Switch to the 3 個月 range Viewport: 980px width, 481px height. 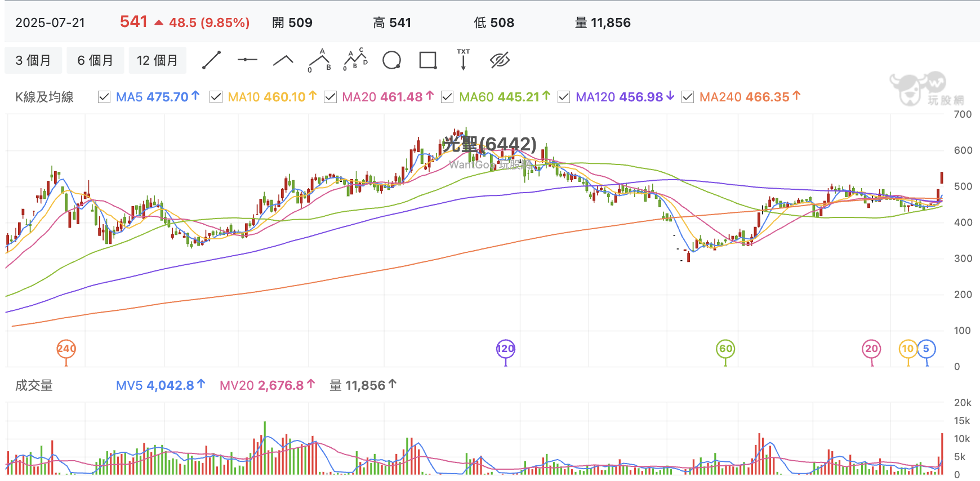[x=33, y=60]
